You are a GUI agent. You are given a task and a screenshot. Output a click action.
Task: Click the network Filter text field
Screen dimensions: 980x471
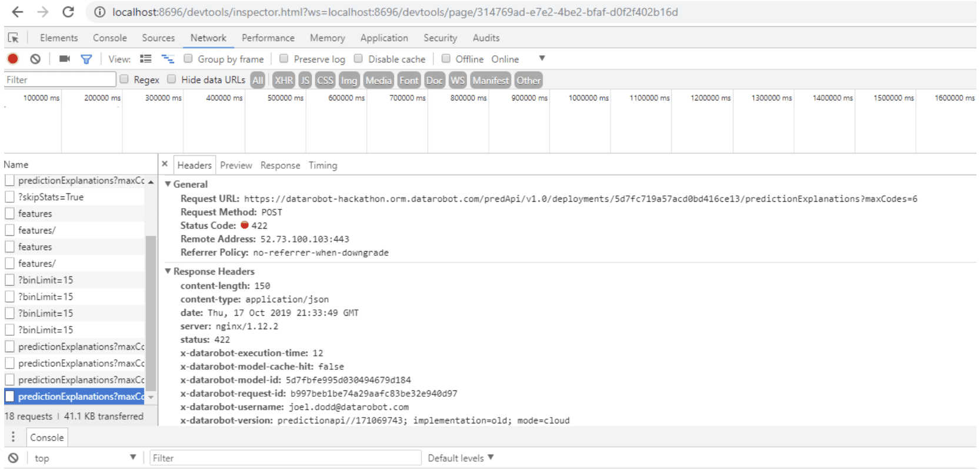tap(60, 79)
